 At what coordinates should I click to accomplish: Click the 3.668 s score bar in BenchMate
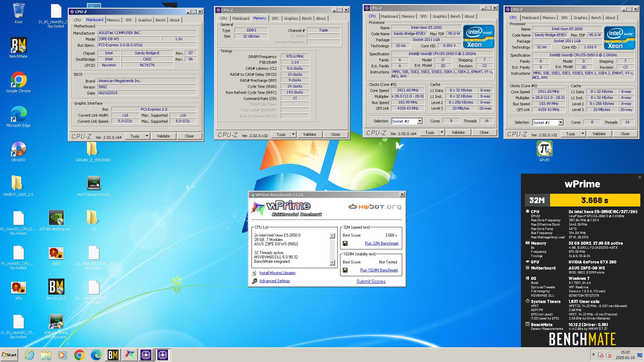point(595,200)
